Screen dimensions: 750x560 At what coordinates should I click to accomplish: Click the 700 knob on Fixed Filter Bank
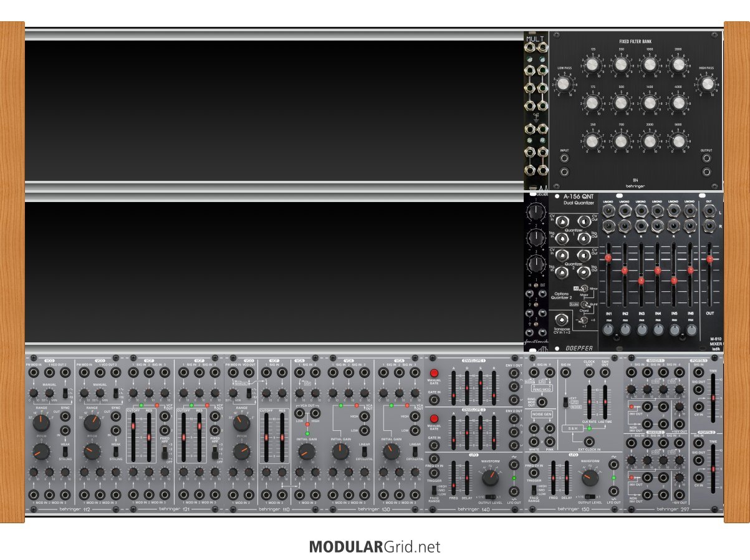coord(621,141)
